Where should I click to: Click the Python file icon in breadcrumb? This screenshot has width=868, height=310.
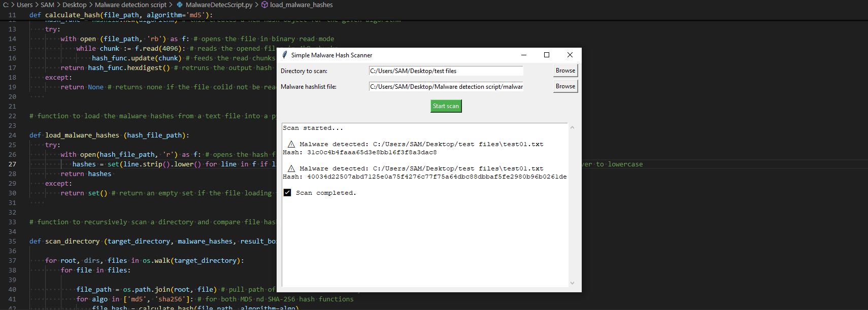(x=180, y=5)
